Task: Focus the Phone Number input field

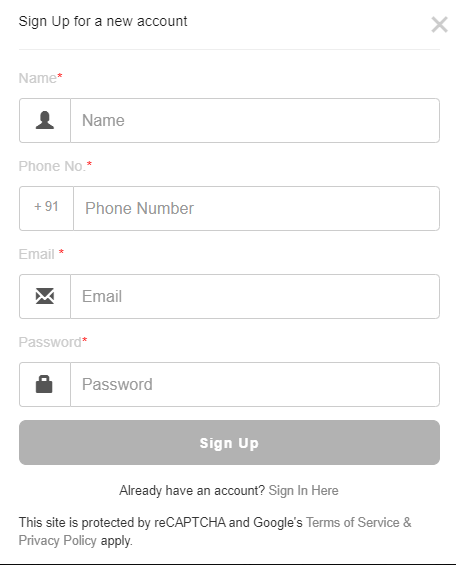Action: point(256,208)
